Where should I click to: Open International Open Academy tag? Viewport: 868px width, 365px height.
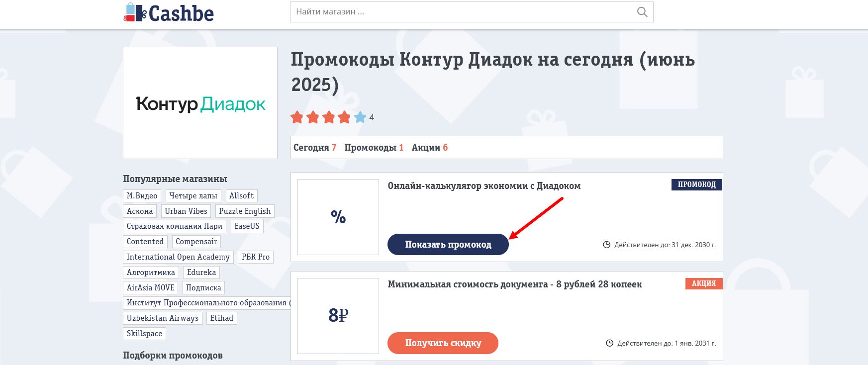(x=178, y=257)
